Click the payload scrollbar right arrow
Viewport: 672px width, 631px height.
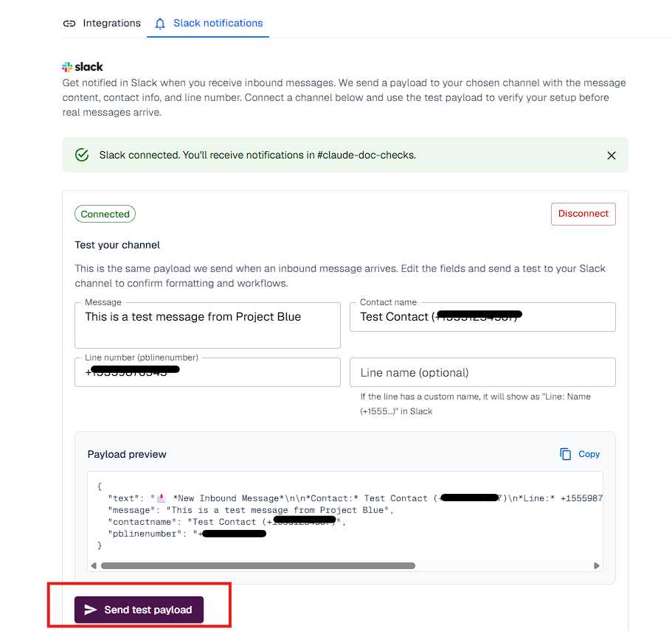pyautogui.click(x=596, y=565)
